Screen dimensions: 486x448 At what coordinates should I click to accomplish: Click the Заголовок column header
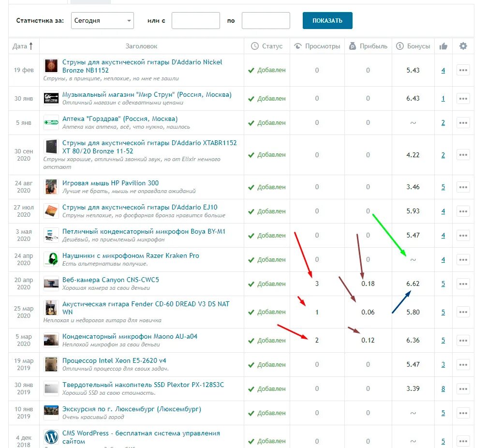(x=141, y=46)
